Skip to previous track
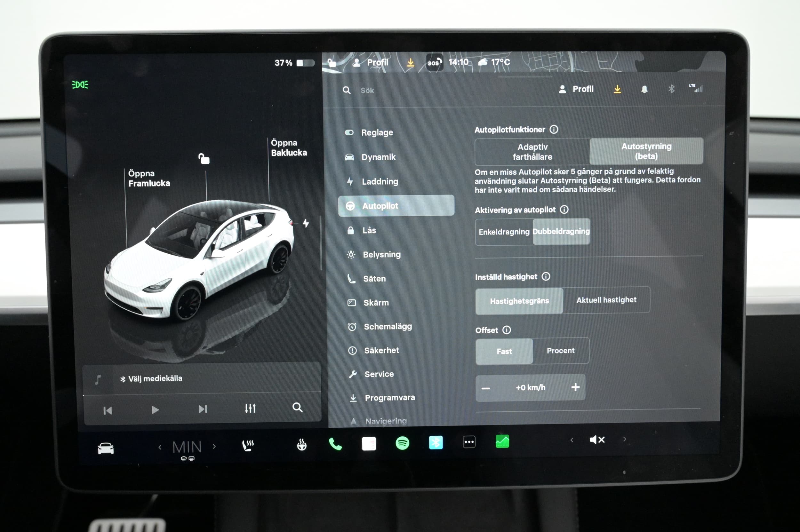 click(x=108, y=411)
